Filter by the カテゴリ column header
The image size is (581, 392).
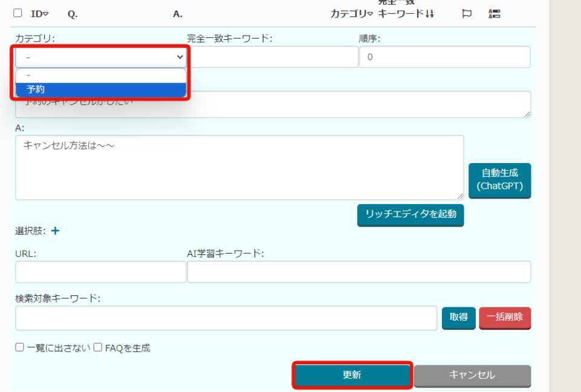[351, 14]
